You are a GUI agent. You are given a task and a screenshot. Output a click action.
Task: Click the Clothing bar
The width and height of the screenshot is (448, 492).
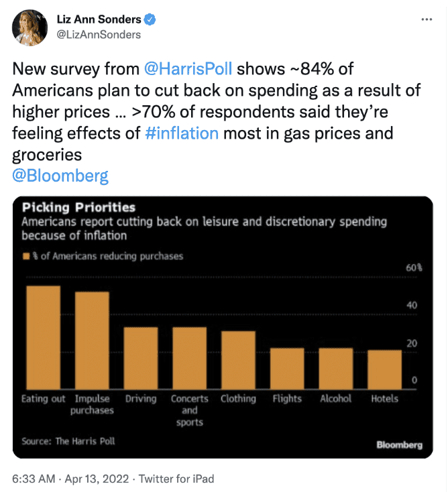click(x=238, y=360)
